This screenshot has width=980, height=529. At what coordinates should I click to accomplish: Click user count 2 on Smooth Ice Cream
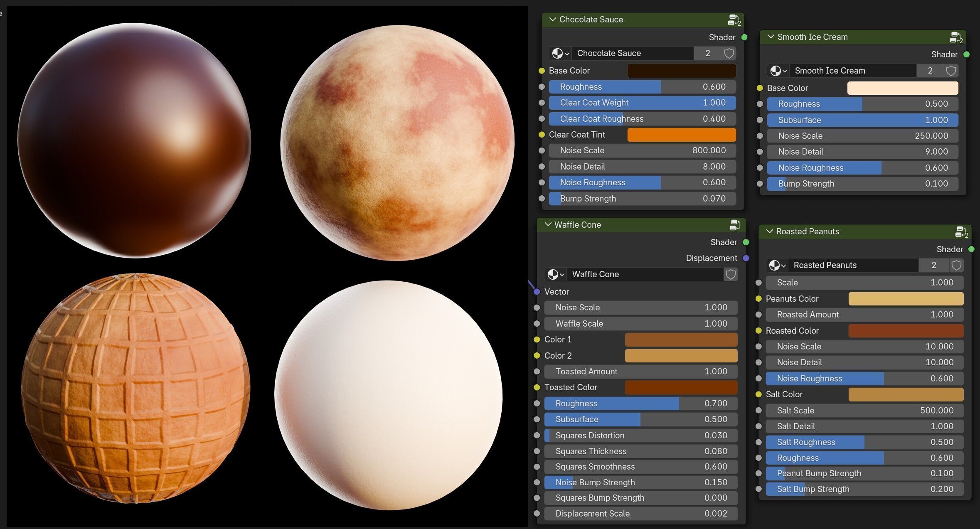(930, 71)
